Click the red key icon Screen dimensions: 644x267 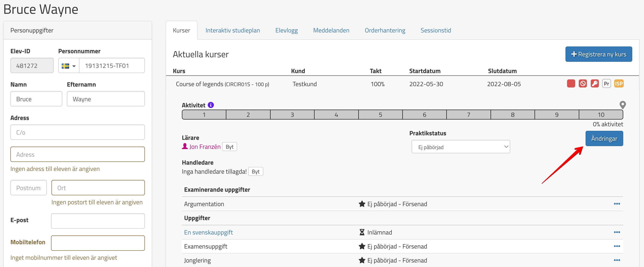pyautogui.click(x=595, y=84)
